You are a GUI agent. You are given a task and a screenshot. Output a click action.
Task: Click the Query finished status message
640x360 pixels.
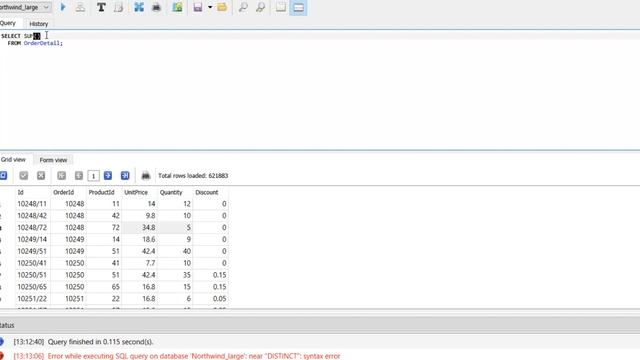[x=100, y=342]
